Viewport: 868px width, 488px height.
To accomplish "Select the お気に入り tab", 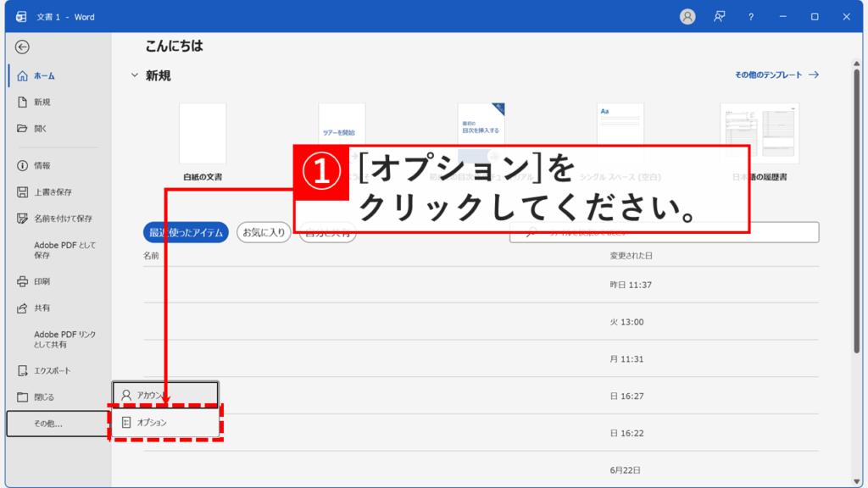I will [x=264, y=232].
